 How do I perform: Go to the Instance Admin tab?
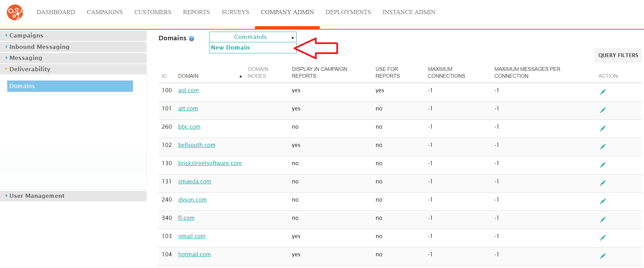(x=409, y=12)
